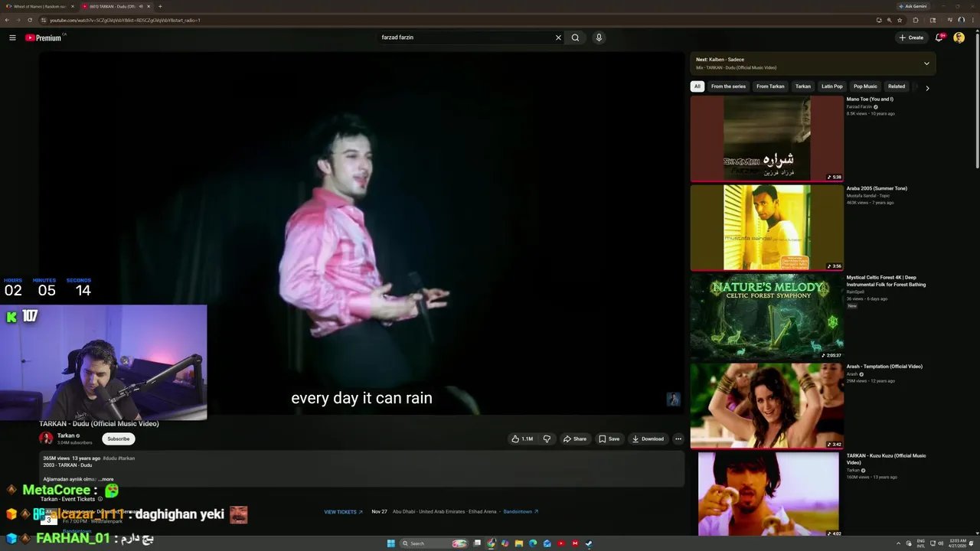The height and width of the screenshot is (551, 980).
Task: Select the From the series chip
Action: 728,86
